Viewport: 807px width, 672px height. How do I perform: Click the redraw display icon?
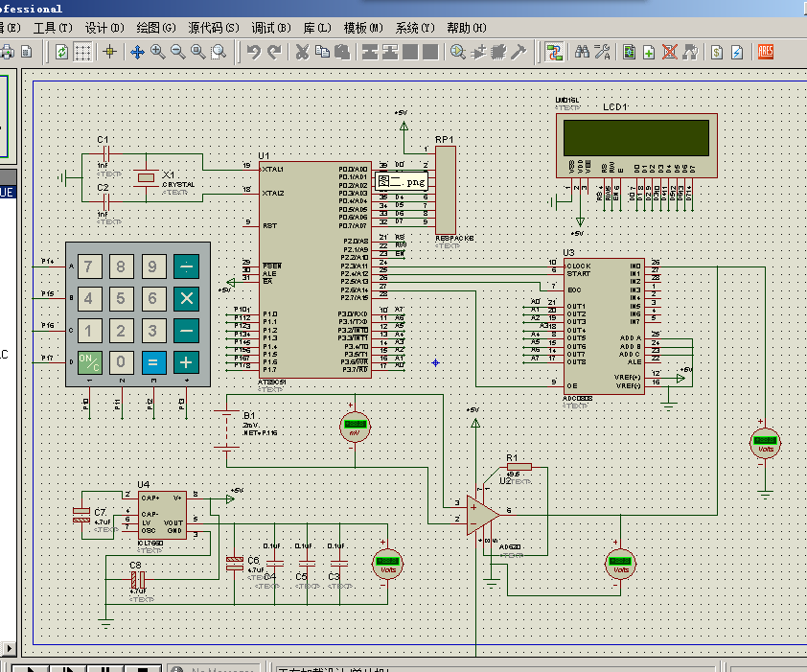61,52
